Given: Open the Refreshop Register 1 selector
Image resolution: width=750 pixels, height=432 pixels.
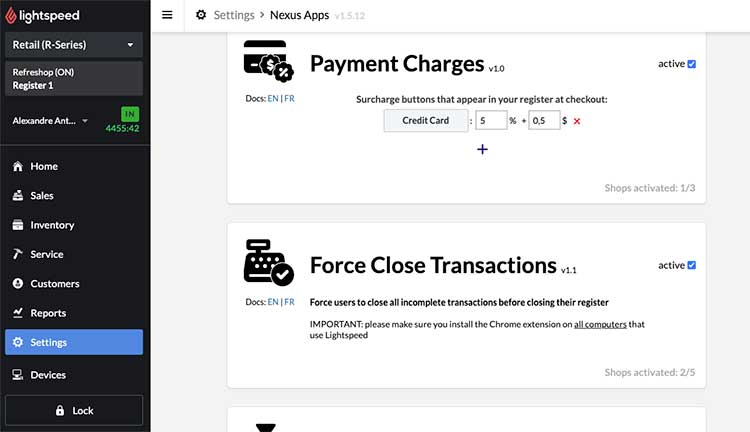Looking at the screenshot, I should pyautogui.click(x=74, y=79).
